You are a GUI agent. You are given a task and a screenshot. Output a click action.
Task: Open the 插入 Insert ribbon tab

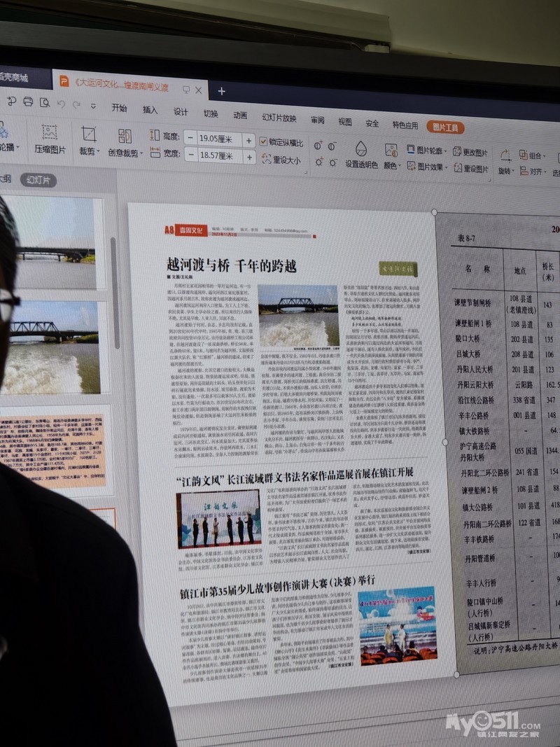[x=150, y=110]
